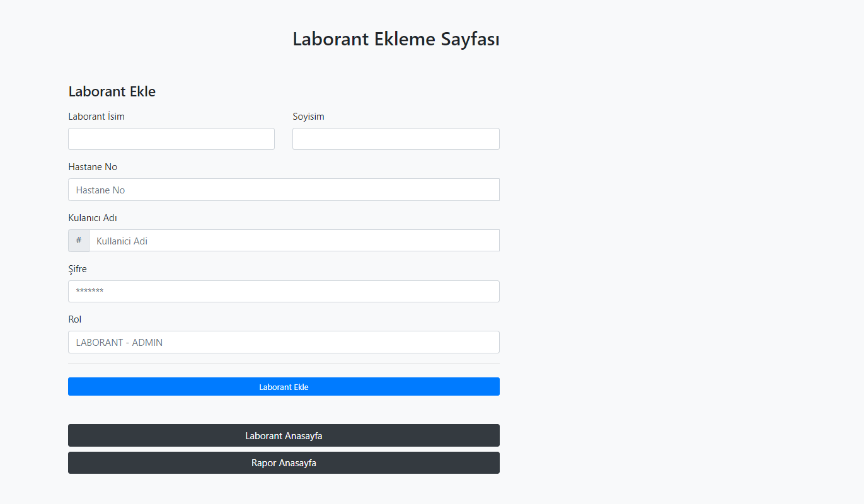The height and width of the screenshot is (504, 864).
Task: Open the Rol selection field
Action: [x=283, y=341]
